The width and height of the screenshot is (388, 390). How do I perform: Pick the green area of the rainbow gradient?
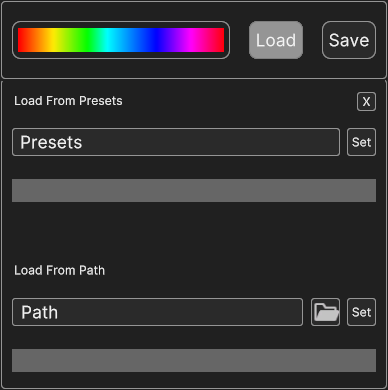pos(87,40)
